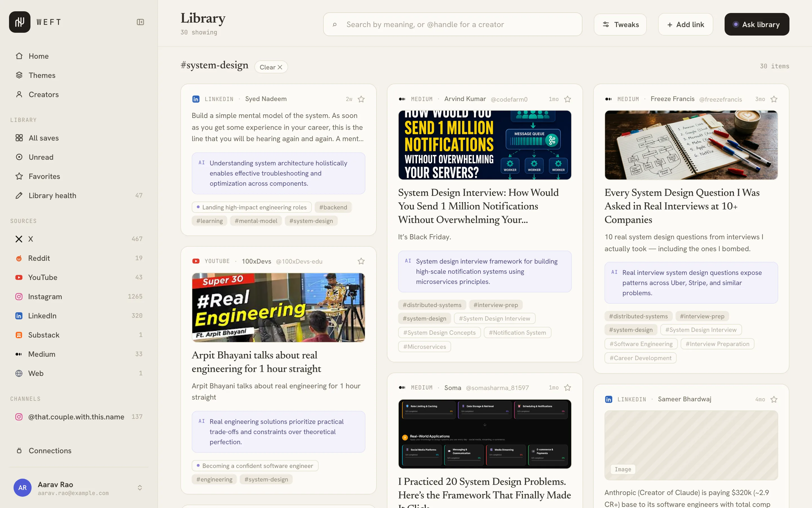Open creator handle @somasharma_81597

[497, 388]
